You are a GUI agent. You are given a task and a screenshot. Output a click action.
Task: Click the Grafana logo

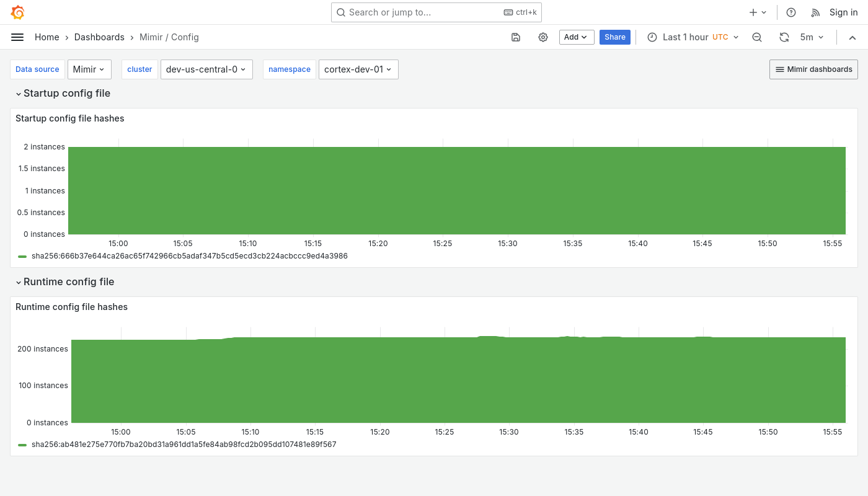(17, 12)
